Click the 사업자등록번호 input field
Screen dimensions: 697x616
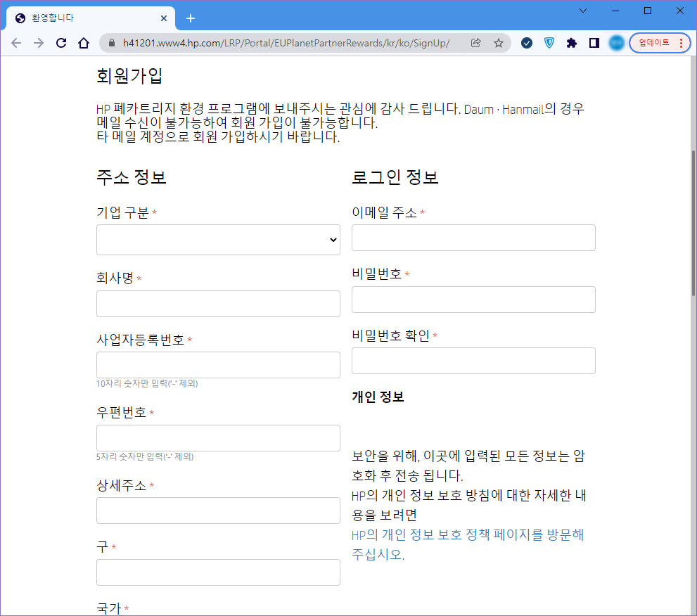pos(218,365)
